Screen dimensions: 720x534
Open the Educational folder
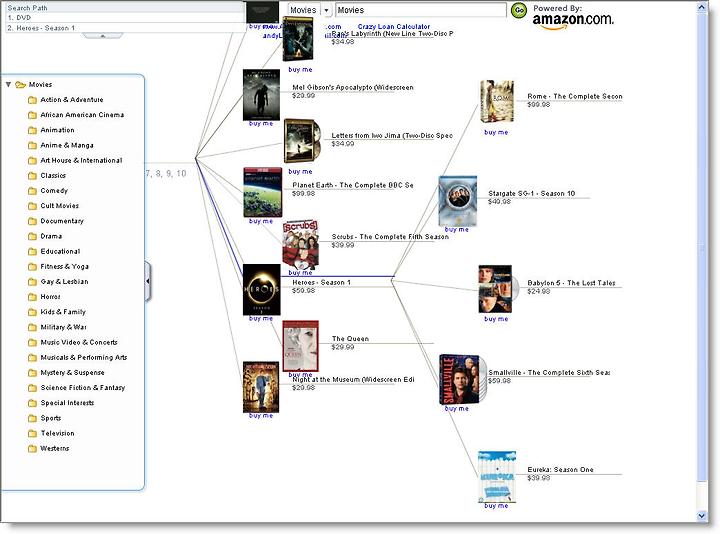pyautogui.click(x=54, y=251)
